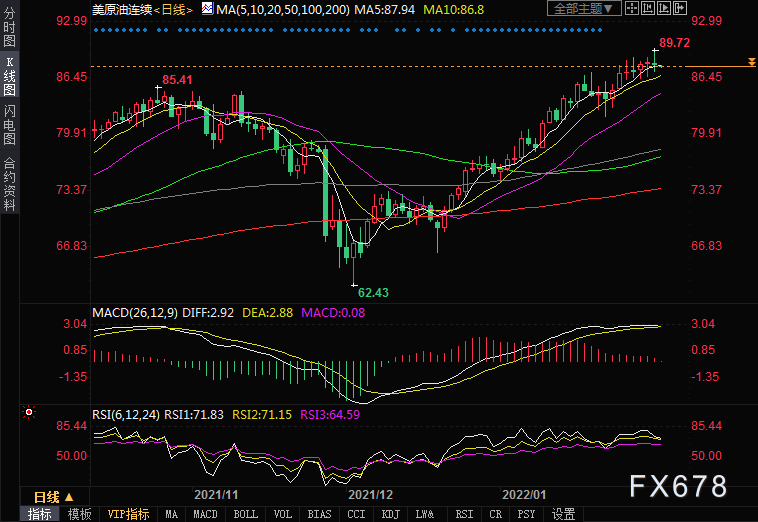Image resolution: width=758 pixels, height=522 pixels.
Task: Click the small sun marker beside the RSI panel
Action: 28,411
